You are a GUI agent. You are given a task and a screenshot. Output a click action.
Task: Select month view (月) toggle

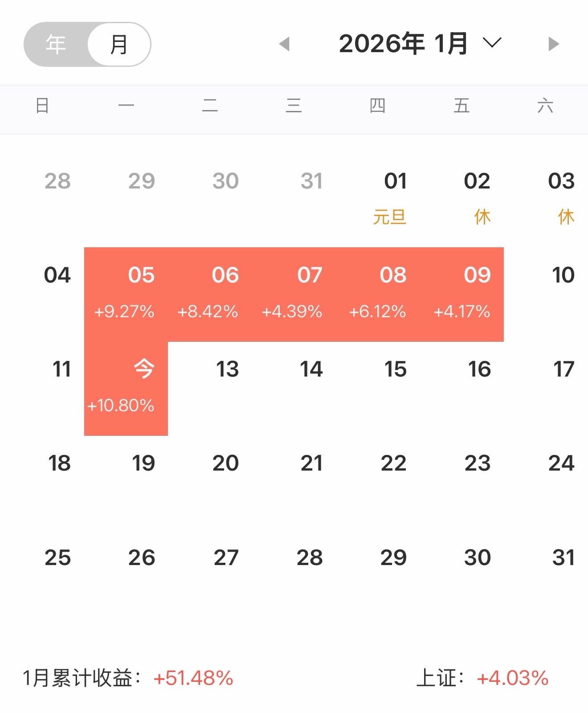tap(119, 45)
